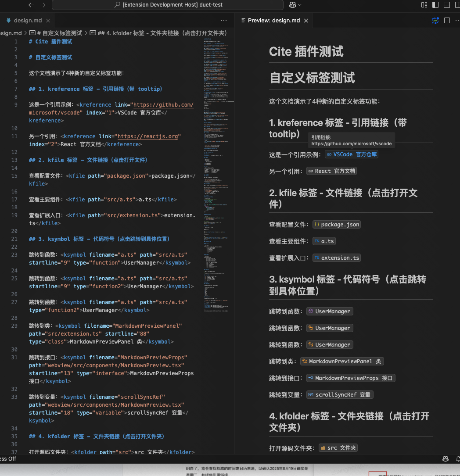Open the github.com/microsoft/vscode link in editor
Screen dimensions: 460x476
163,105
